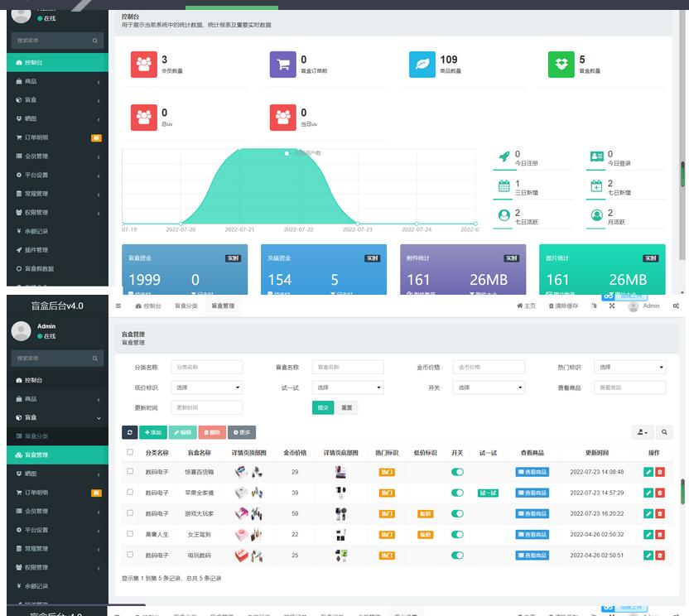Viewport: 689px width, 616px height.
Task: Switch to the 盲盒分类 tab
Action: pos(186,306)
